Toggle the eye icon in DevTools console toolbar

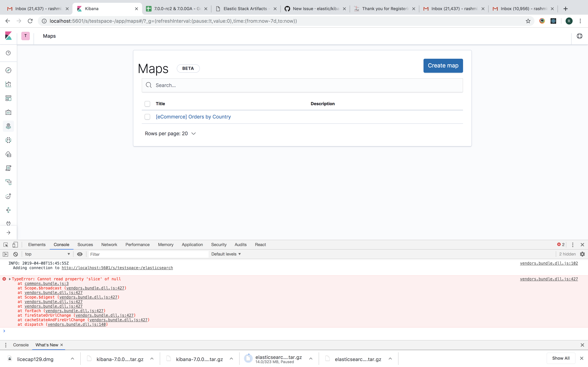coord(80,254)
